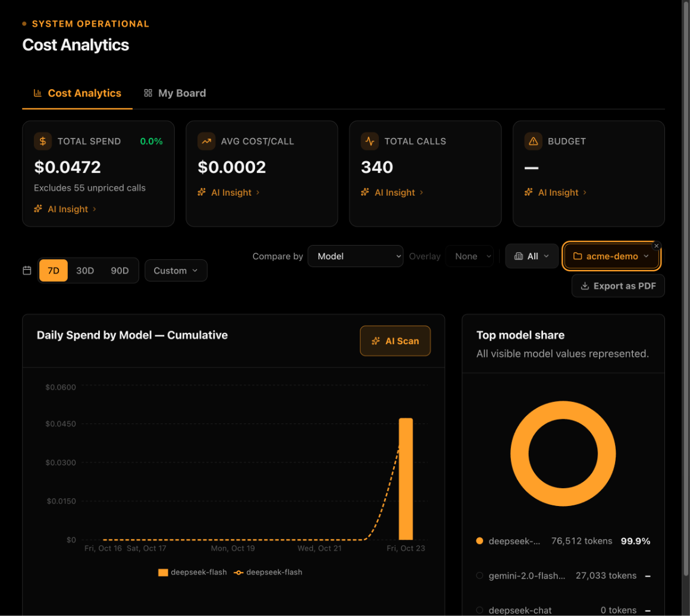
Task: Select the 7D date range
Action: pyautogui.click(x=54, y=270)
